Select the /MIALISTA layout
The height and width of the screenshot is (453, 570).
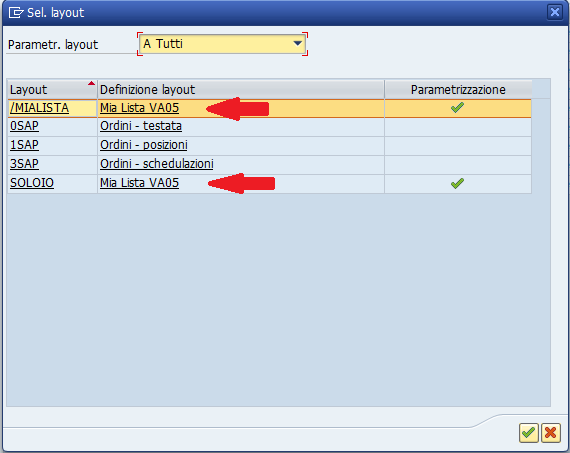coord(39,108)
